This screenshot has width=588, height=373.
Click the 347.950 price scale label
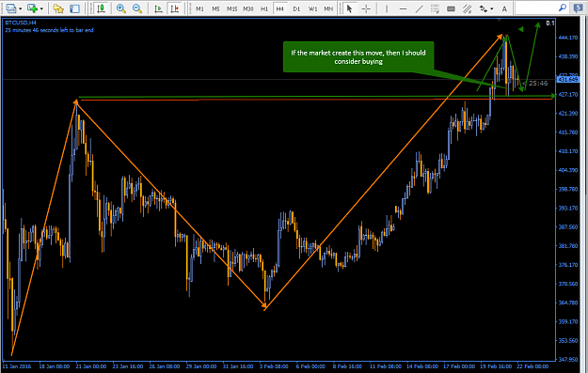click(x=568, y=359)
